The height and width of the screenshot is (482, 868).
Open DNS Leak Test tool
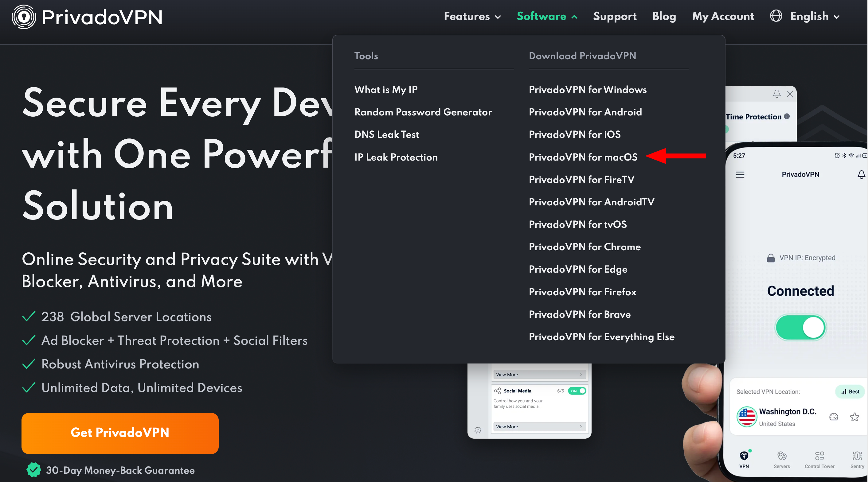point(386,134)
